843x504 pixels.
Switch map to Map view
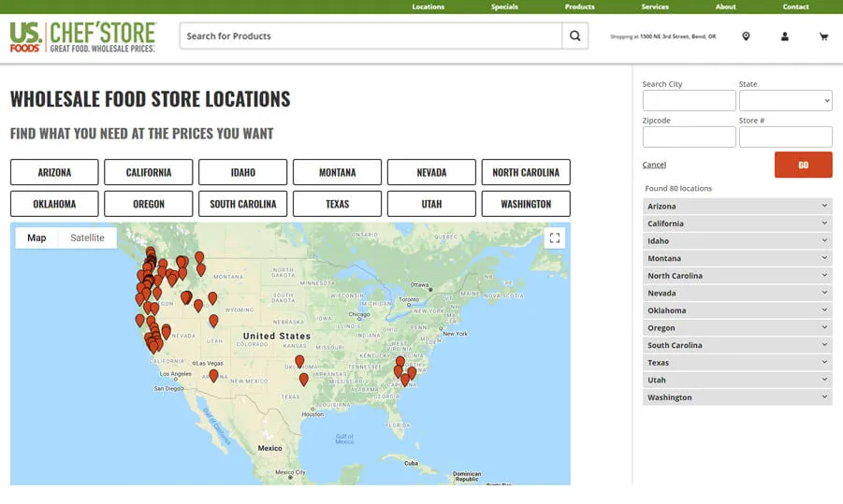click(x=36, y=238)
